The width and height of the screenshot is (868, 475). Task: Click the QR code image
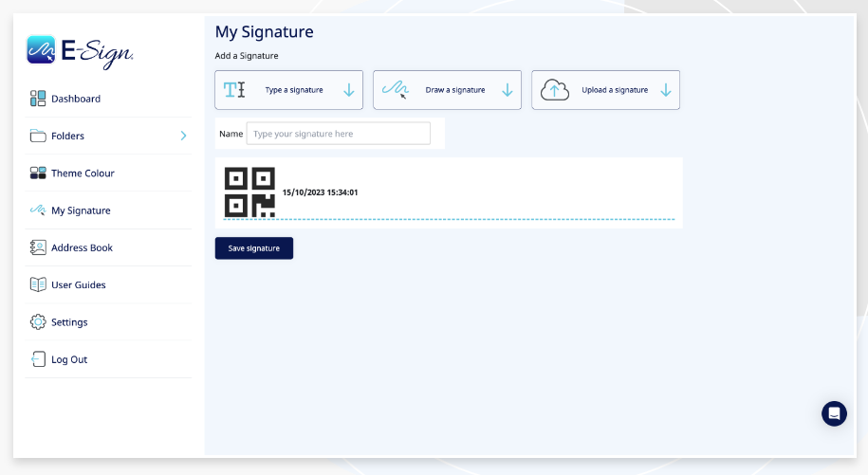pos(249,192)
